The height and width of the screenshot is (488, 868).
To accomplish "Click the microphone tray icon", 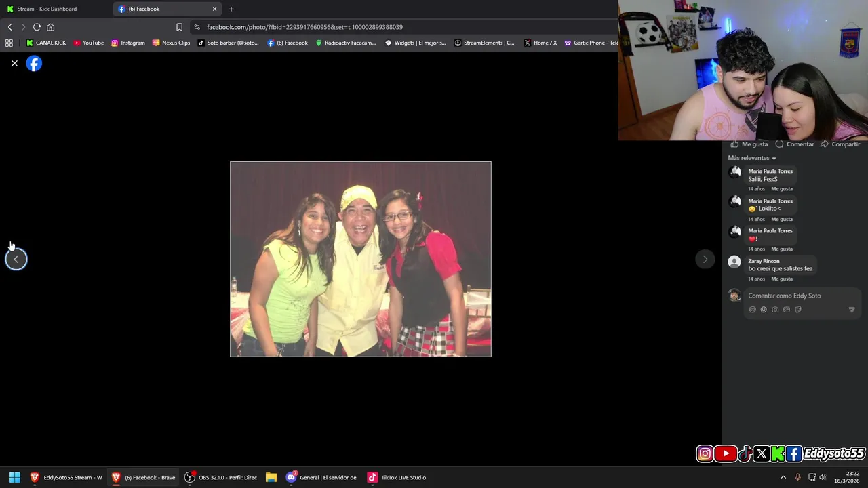I will point(797,477).
